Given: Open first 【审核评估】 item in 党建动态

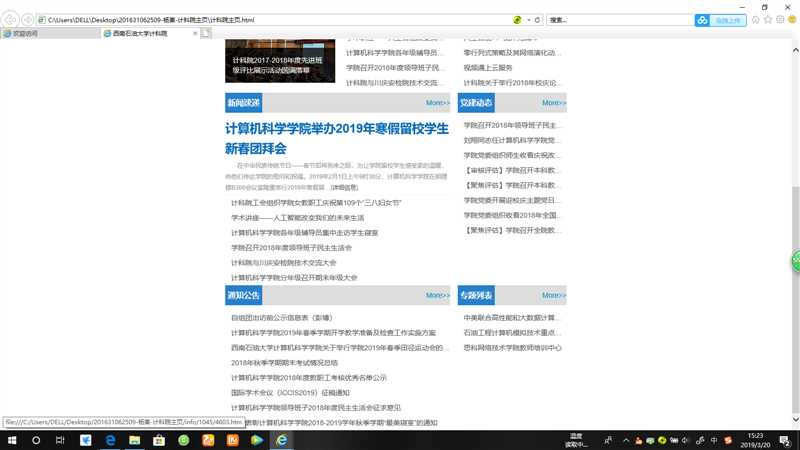Looking at the screenshot, I should pyautogui.click(x=512, y=170).
